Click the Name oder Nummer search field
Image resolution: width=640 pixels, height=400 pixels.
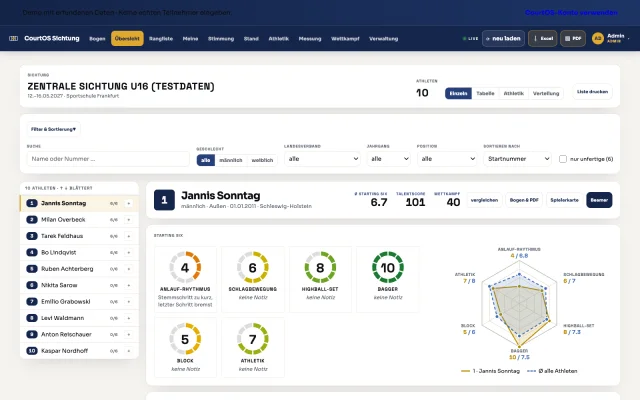click(x=108, y=159)
